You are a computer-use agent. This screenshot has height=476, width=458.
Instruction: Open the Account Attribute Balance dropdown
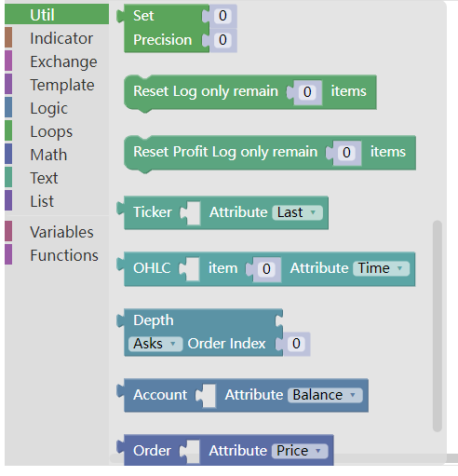pyautogui.click(x=325, y=395)
